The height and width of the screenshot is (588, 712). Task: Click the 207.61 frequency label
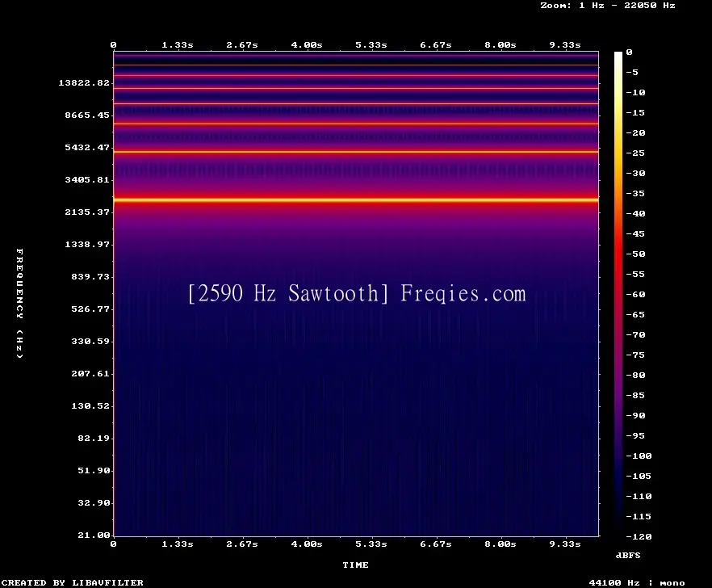pos(90,373)
